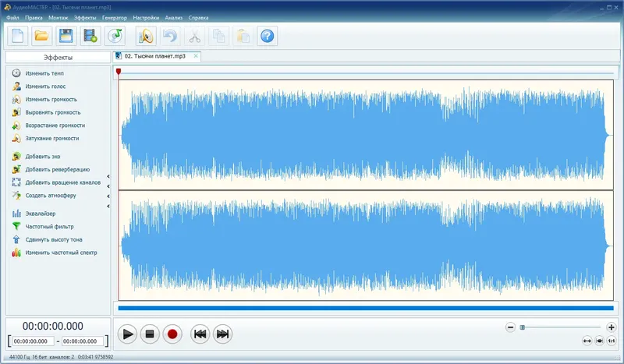This screenshot has width=624, height=364.
Task: Set zoom to 1:1 scale
Action: [612, 341]
